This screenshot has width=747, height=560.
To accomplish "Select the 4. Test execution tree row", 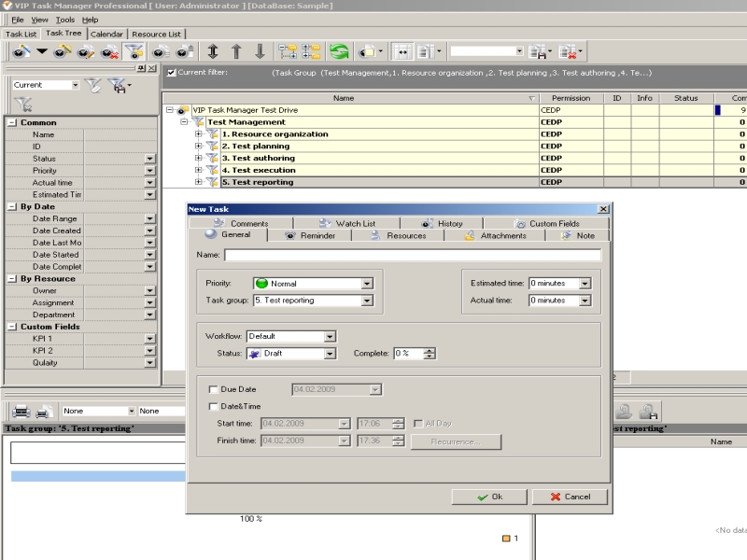I will (380, 170).
